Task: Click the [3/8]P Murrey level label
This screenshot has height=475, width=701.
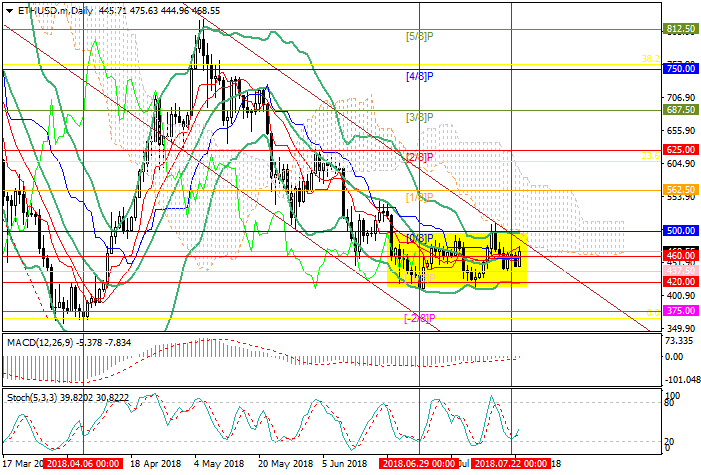Action: 419,117
